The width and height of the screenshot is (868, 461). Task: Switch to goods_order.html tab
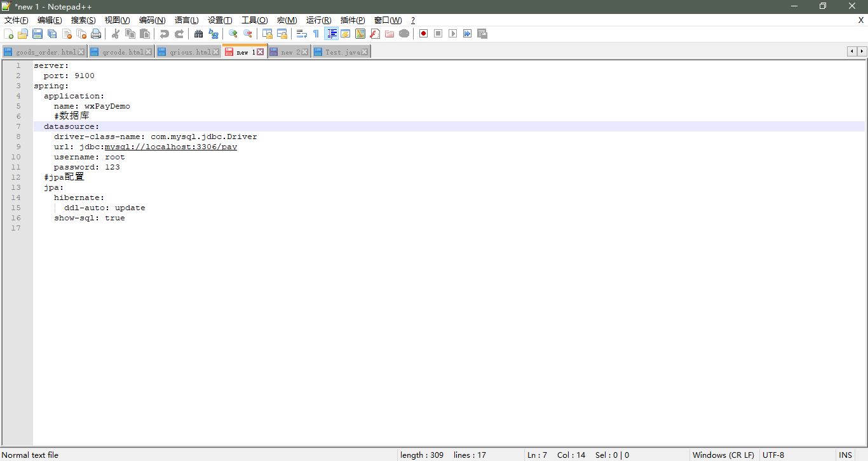(45, 52)
